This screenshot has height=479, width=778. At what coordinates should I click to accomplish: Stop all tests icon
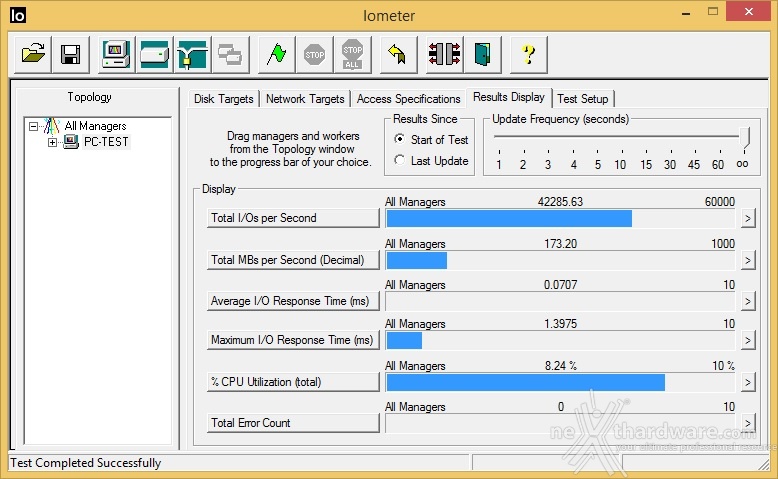coord(352,55)
